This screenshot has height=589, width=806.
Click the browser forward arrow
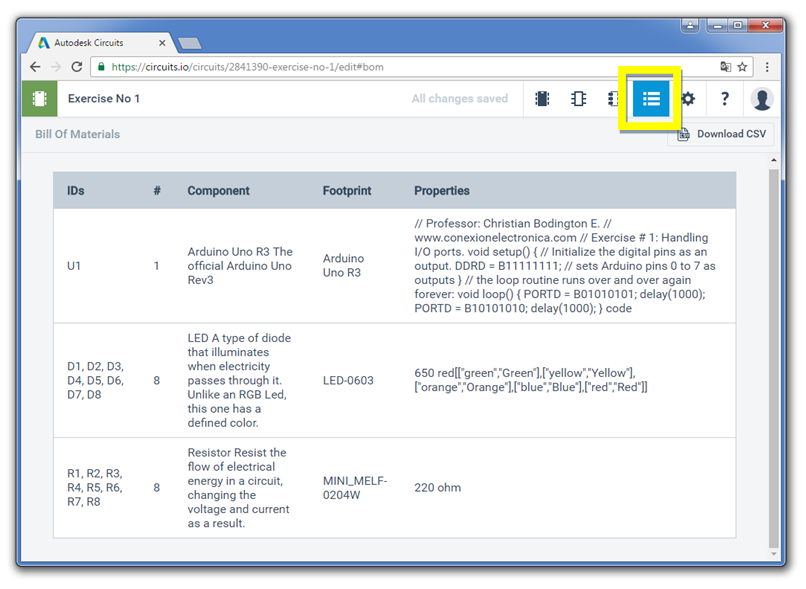point(56,67)
